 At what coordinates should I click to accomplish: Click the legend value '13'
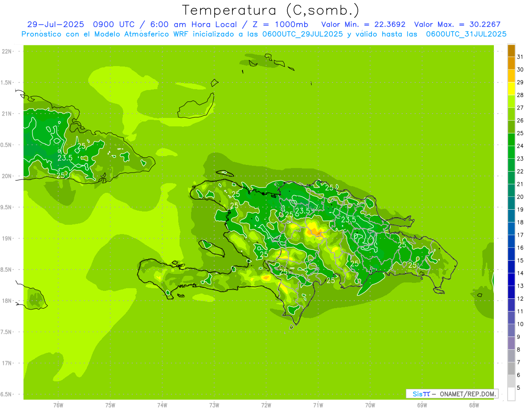point(520,286)
